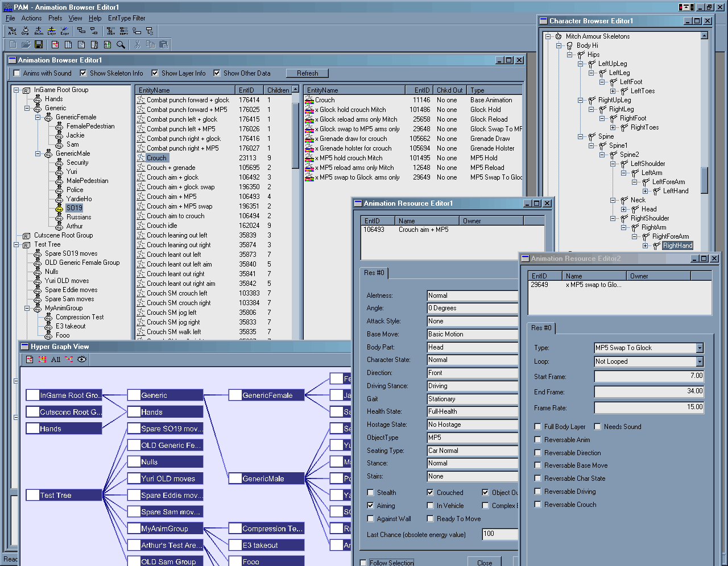Uncheck the Show Layer Info checkbox
This screenshot has width=728, height=566.
click(x=155, y=73)
